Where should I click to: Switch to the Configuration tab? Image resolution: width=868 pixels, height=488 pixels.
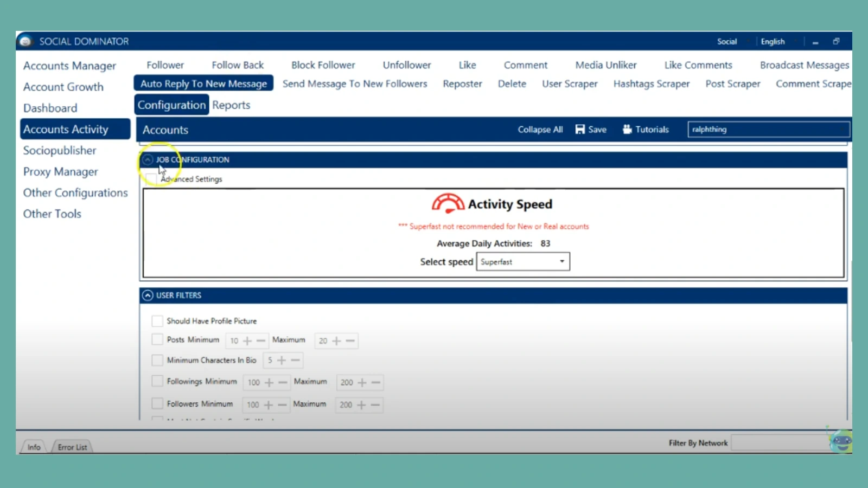(171, 105)
